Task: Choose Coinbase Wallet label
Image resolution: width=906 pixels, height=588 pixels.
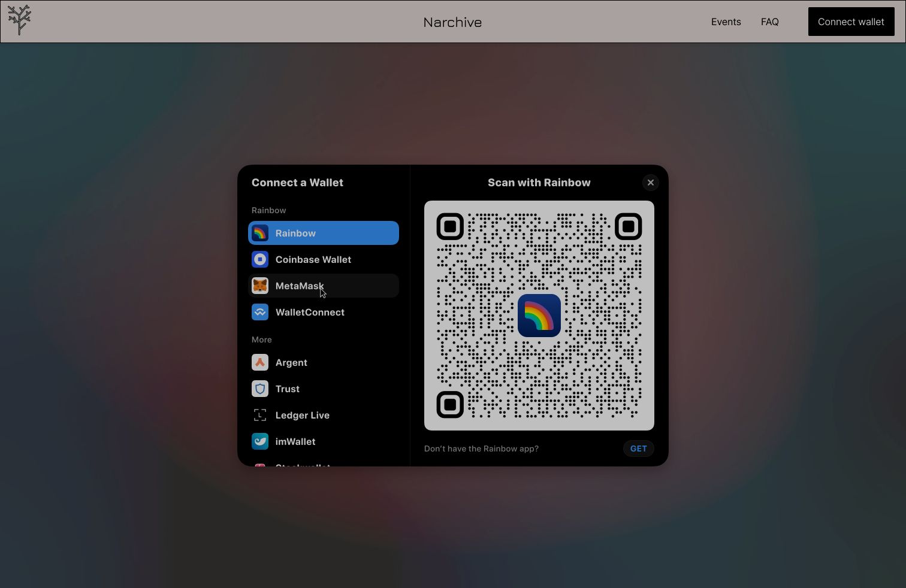Action: [x=313, y=260]
